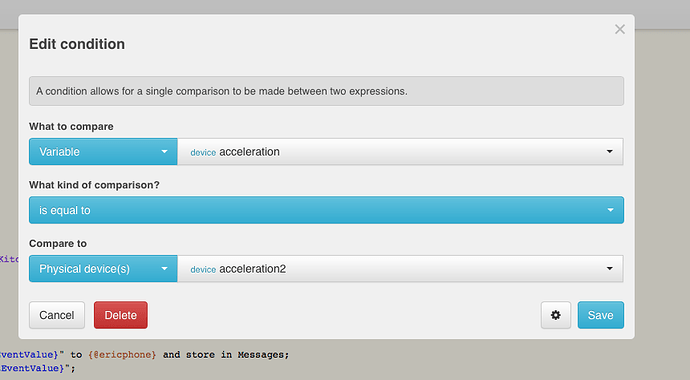Click the 'Edit condition' dialog title
This screenshot has height=380, width=690.
pyautogui.click(x=77, y=44)
